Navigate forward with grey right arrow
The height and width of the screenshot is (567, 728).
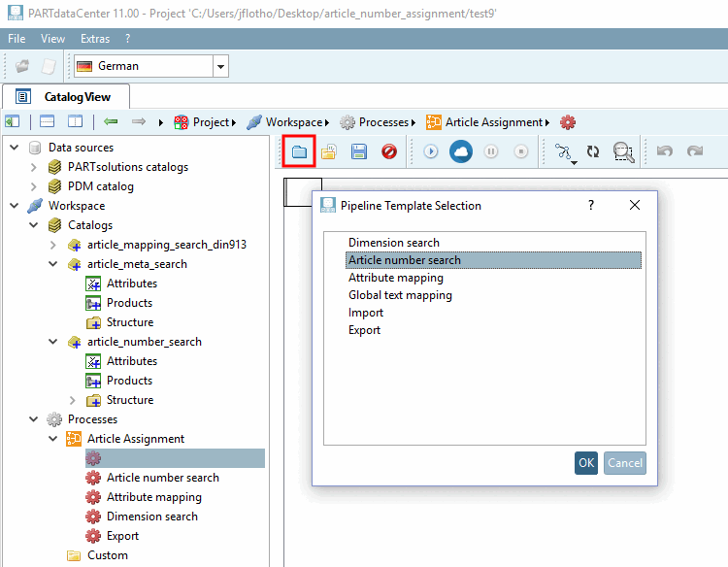[x=139, y=121]
